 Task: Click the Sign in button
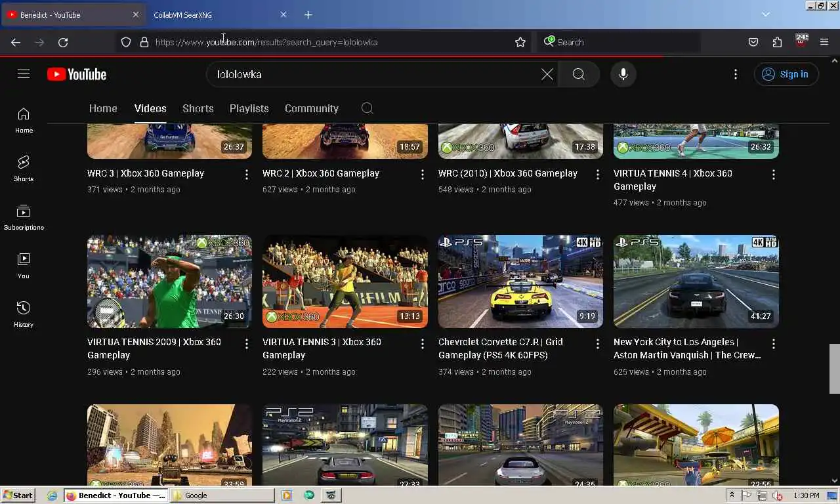786,74
